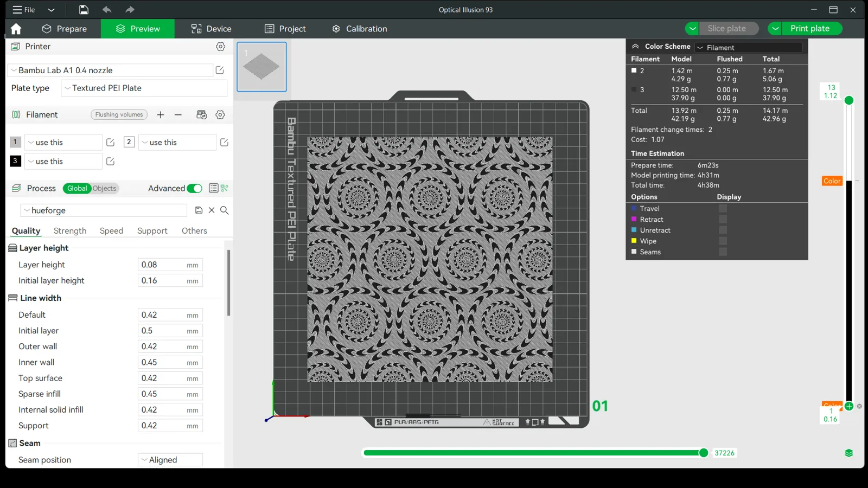Enable Seams display checkbox

(x=723, y=252)
